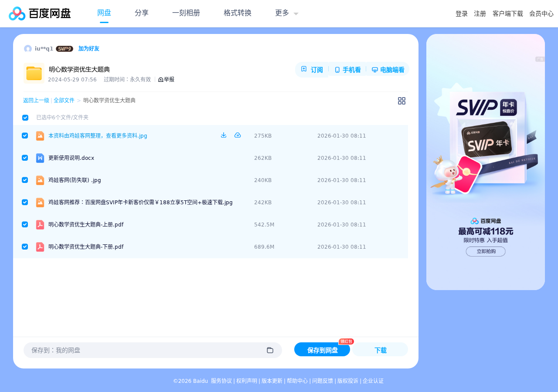Click the 手机看 button
The width and height of the screenshot is (558, 392).
347,70
